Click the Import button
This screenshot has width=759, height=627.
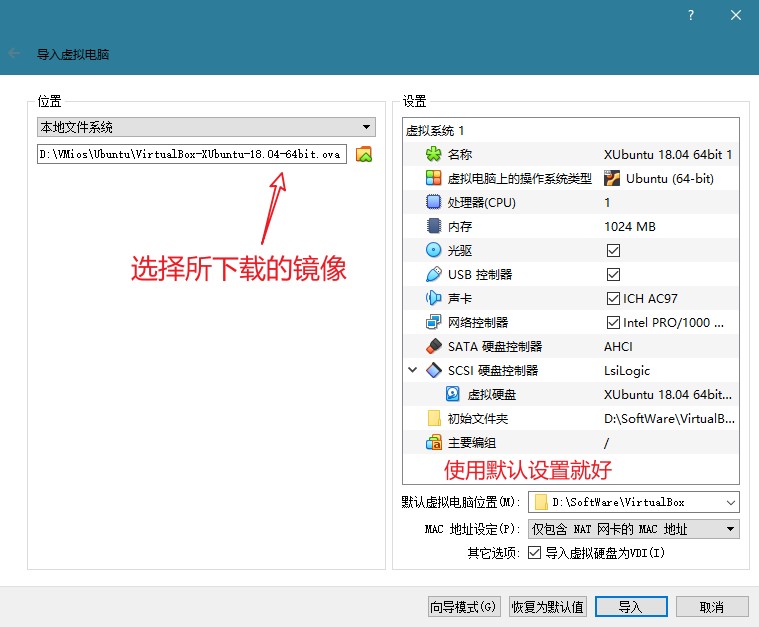pos(630,607)
